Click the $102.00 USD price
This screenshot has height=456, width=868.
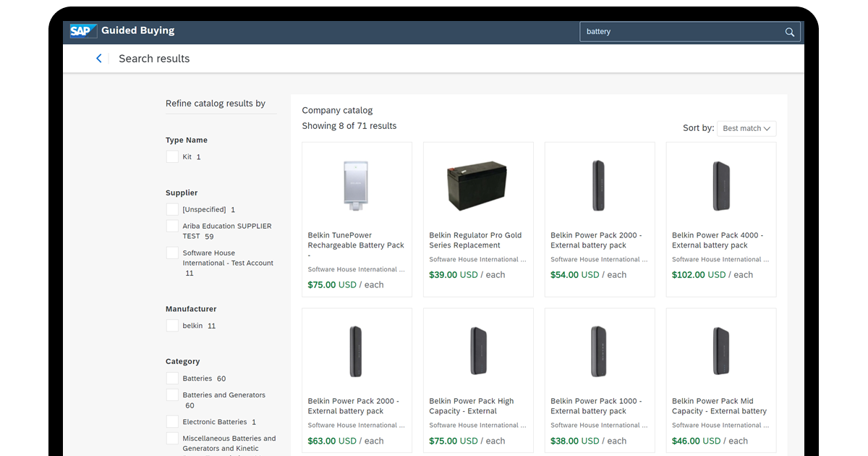[699, 275]
